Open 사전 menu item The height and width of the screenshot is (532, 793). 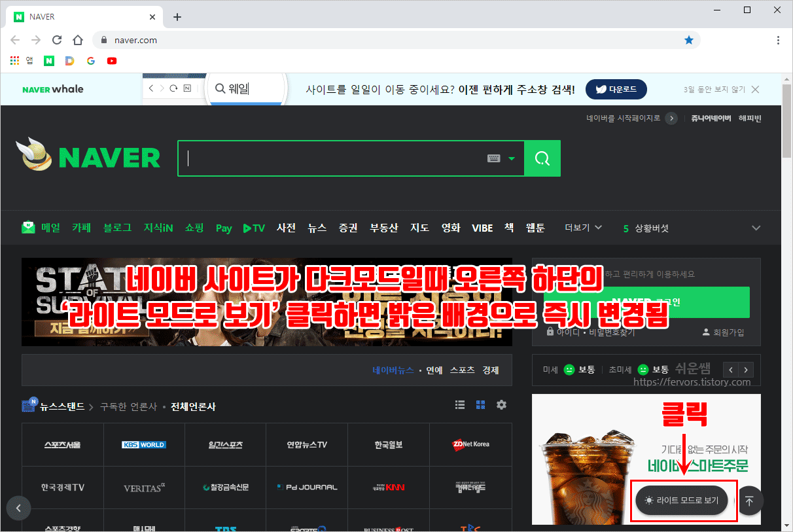[x=287, y=228]
